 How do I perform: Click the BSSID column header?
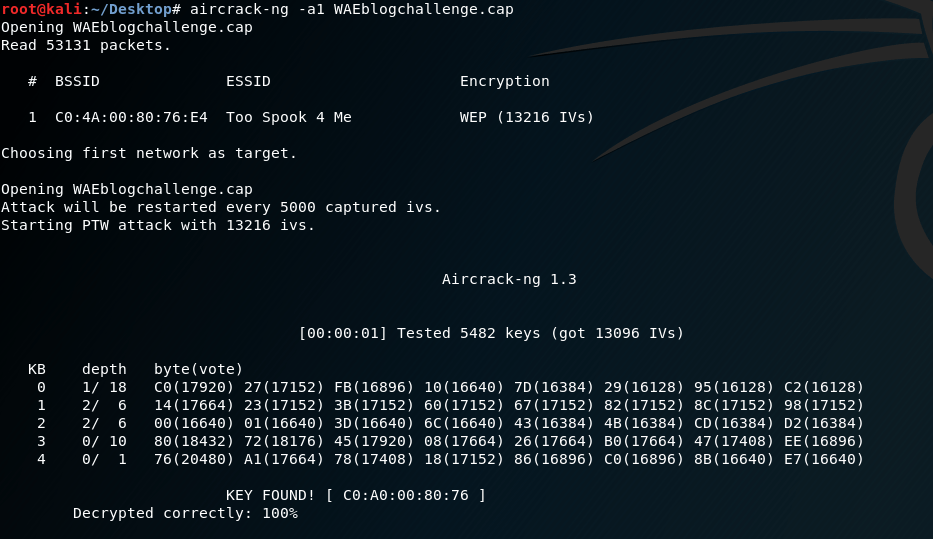(x=77, y=81)
